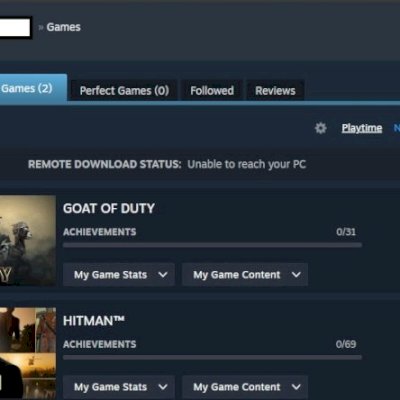Expand My Game Stats for Goat of Duty
The width and height of the screenshot is (400, 400).
tap(119, 275)
